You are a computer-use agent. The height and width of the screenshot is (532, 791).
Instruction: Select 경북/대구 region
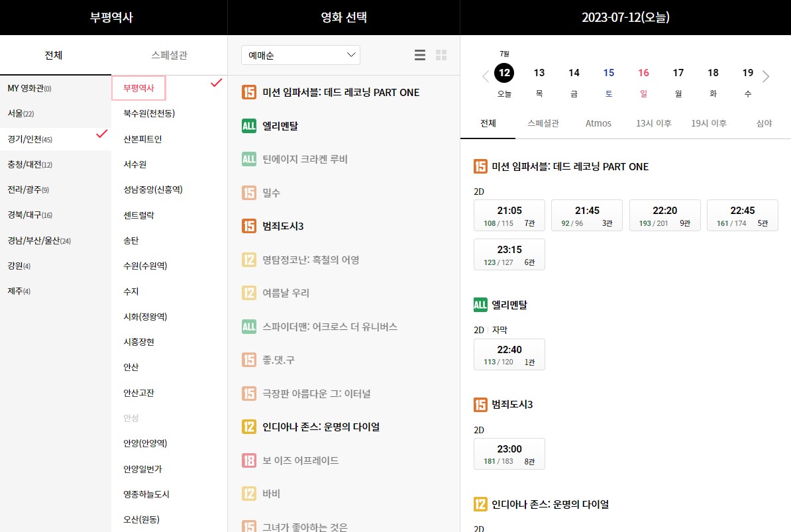pyautogui.click(x=56, y=215)
